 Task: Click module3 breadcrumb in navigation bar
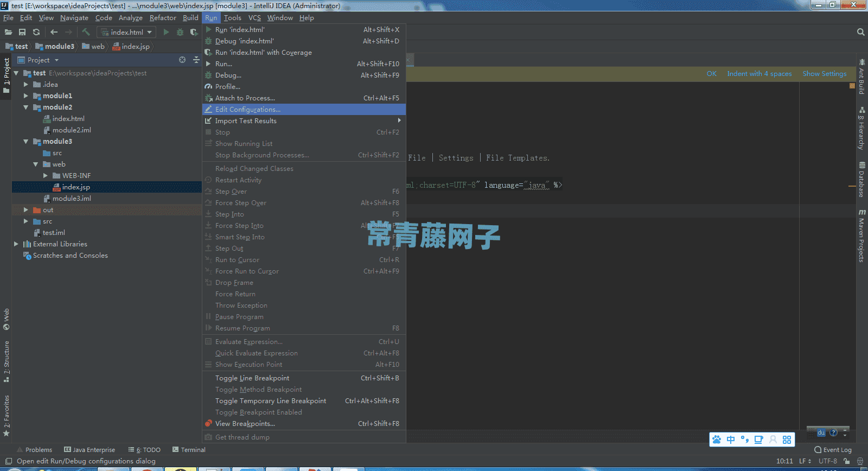pyautogui.click(x=55, y=46)
